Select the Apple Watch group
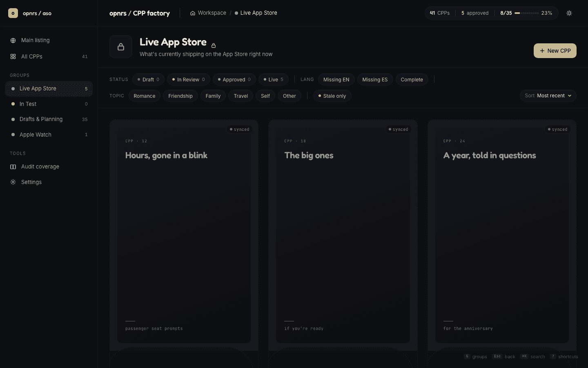Viewport: 588px width, 368px height. click(49, 135)
